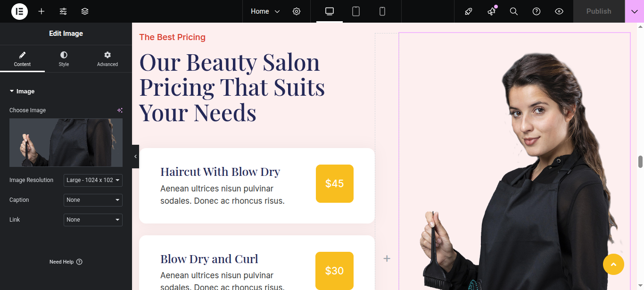
Task: Switch to mobile preview mode
Action: click(382, 11)
